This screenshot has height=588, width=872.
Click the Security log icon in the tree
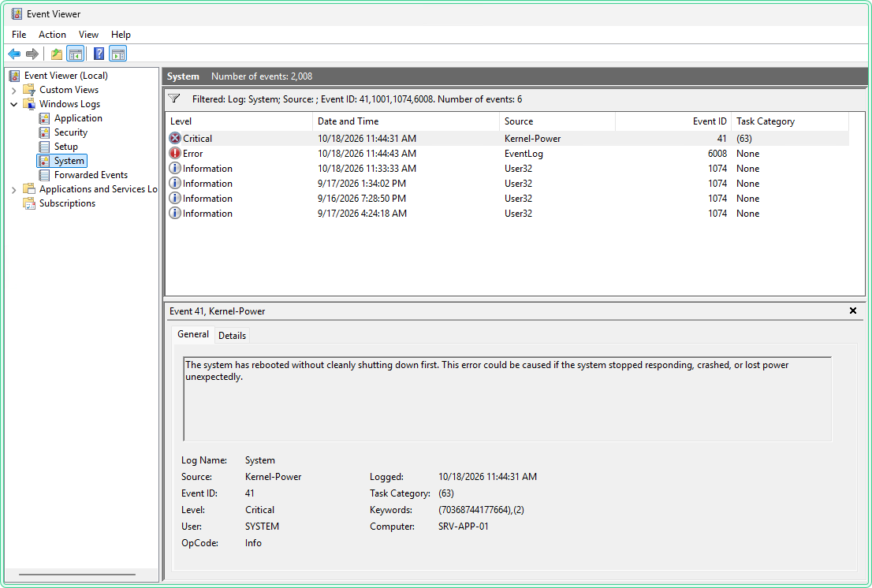click(x=44, y=132)
